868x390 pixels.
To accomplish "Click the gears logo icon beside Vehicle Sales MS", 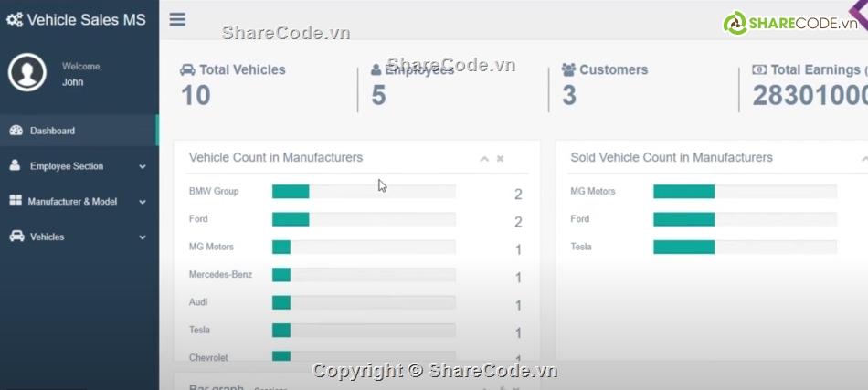I will (x=15, y=20).
